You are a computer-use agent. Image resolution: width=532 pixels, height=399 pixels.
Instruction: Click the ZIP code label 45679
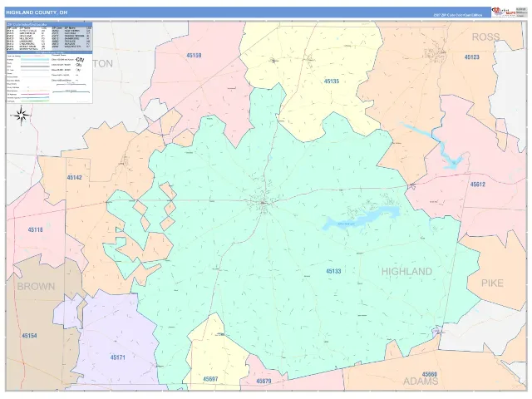[264, 381]
